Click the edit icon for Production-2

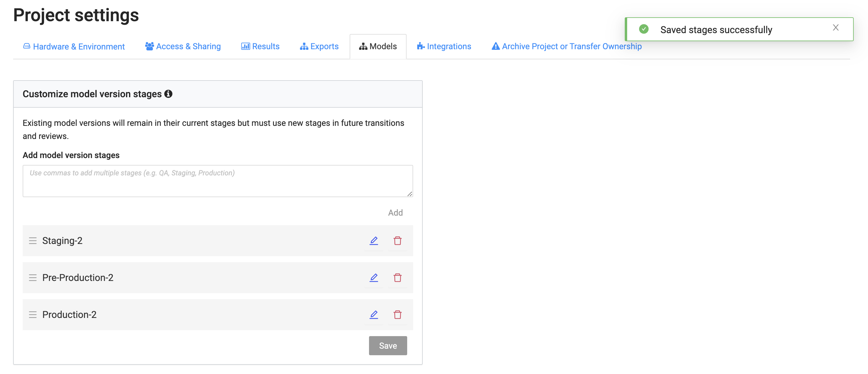click(x=374, y=314)
